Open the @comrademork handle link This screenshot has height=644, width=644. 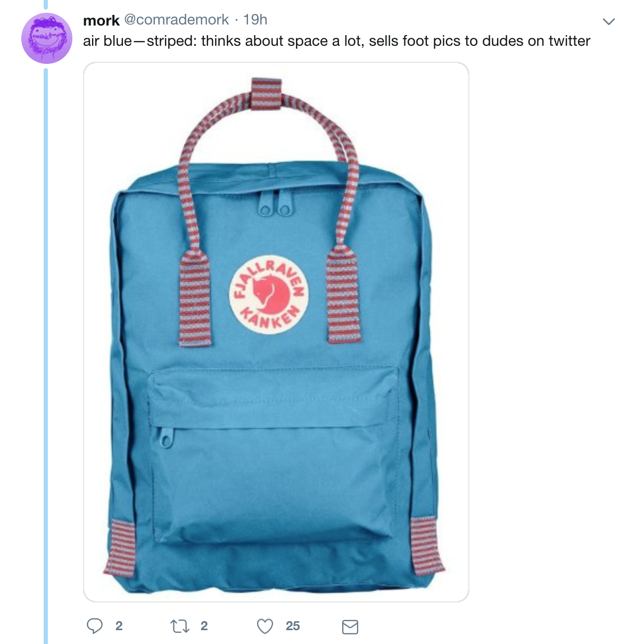pyautogui.click(x=177, y=20)
